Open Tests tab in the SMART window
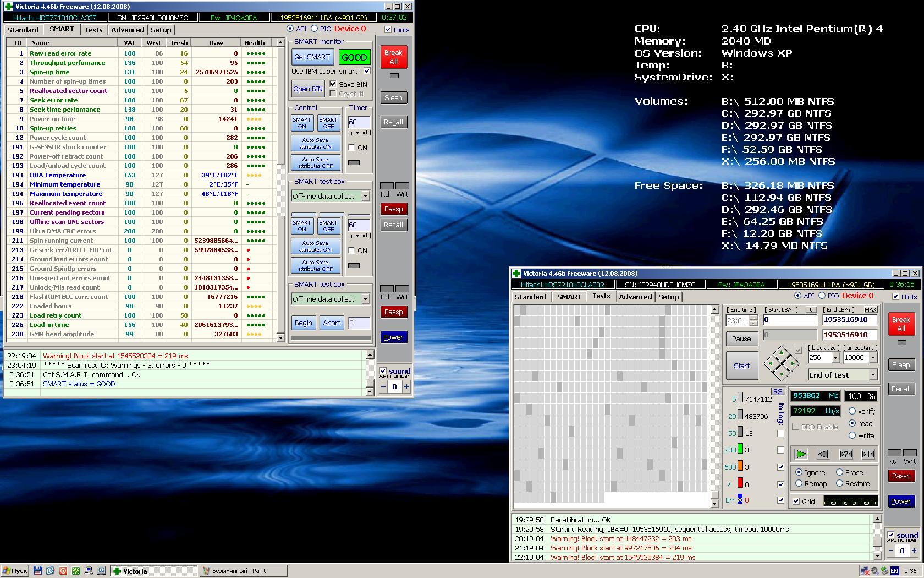 click(94, 30)
